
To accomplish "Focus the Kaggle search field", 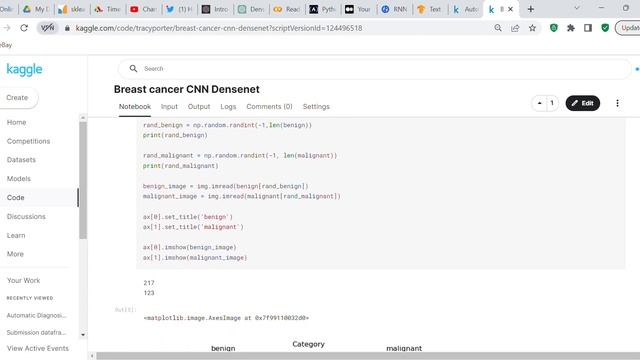I will pos(375,69).
